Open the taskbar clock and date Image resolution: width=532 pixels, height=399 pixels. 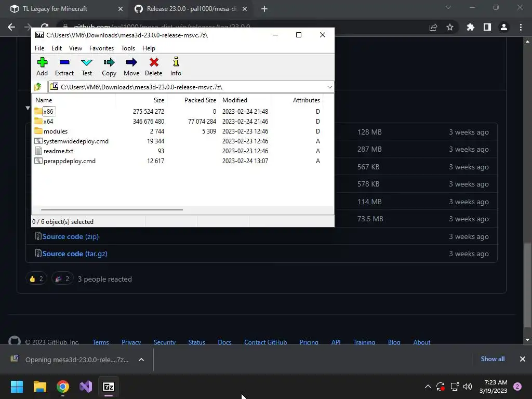tap(494, 387)
